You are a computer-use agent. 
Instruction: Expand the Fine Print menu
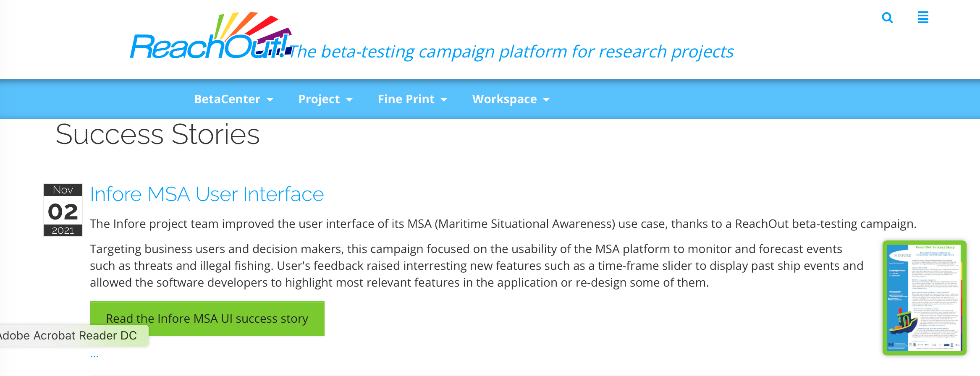[x=412, y=99]
